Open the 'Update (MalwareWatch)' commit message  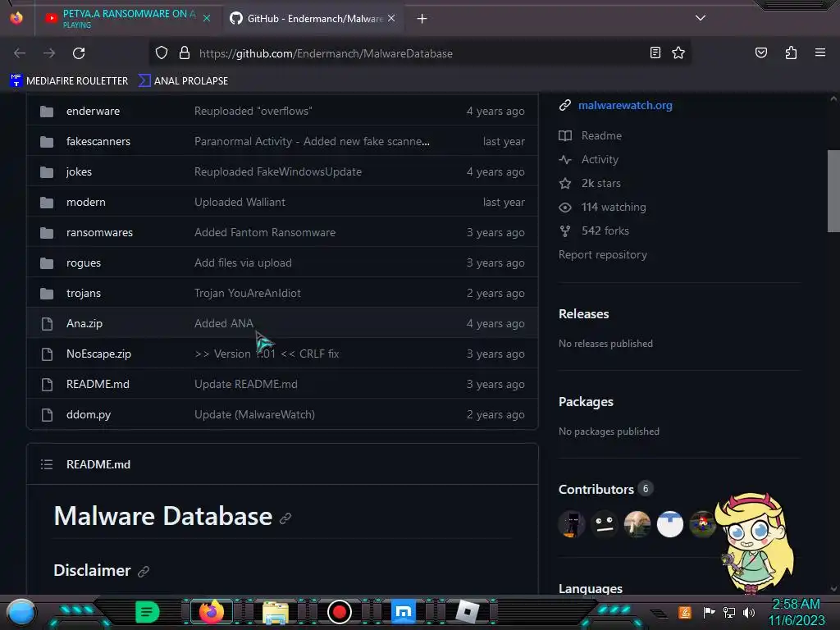(254, 414)
